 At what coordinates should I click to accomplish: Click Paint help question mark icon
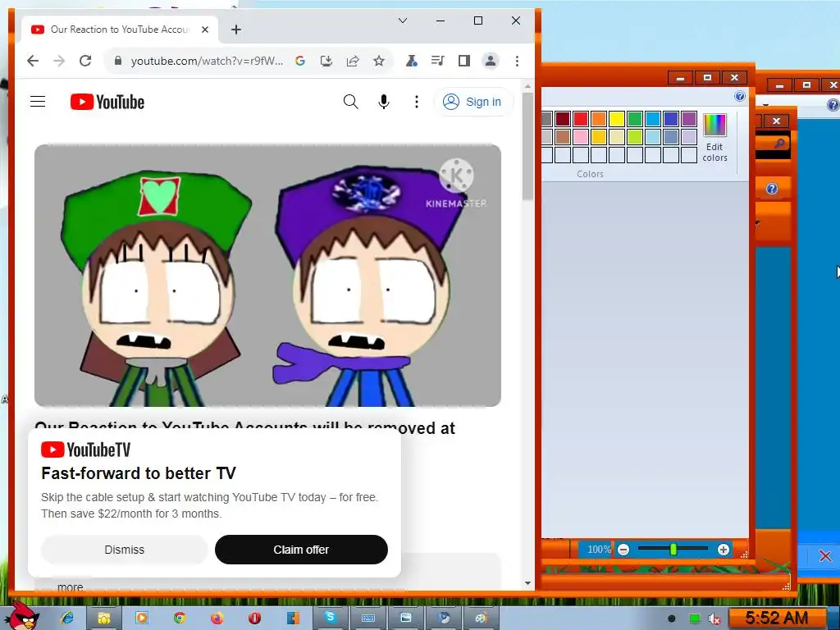click(740, 97)
